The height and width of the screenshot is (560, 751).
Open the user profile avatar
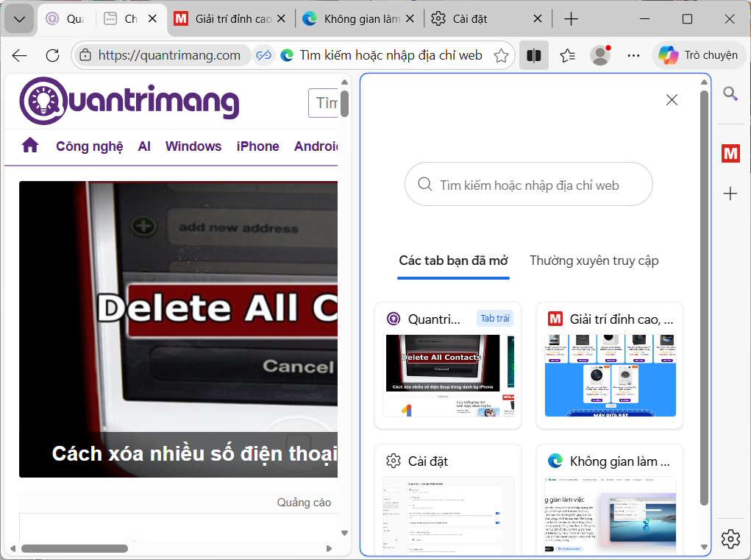601,56
